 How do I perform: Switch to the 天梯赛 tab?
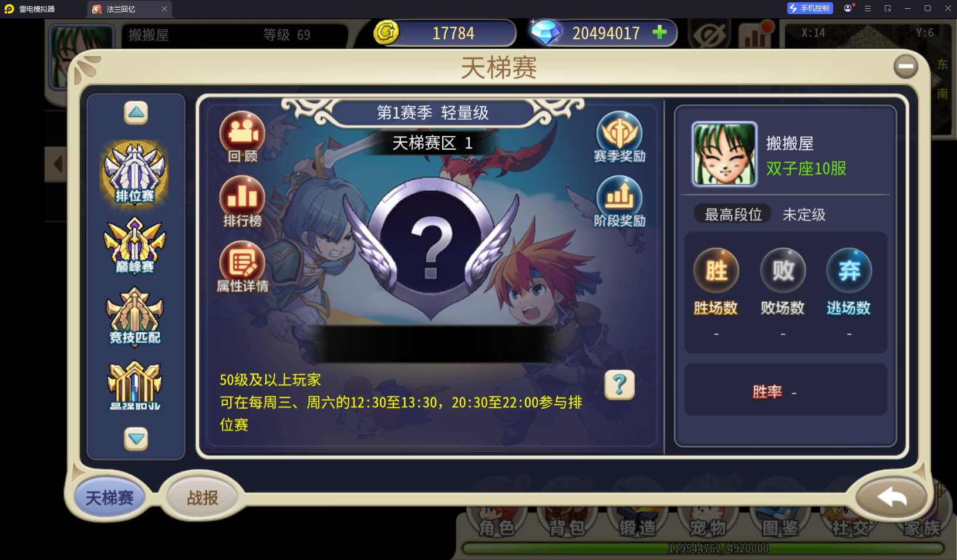[110, 498]
